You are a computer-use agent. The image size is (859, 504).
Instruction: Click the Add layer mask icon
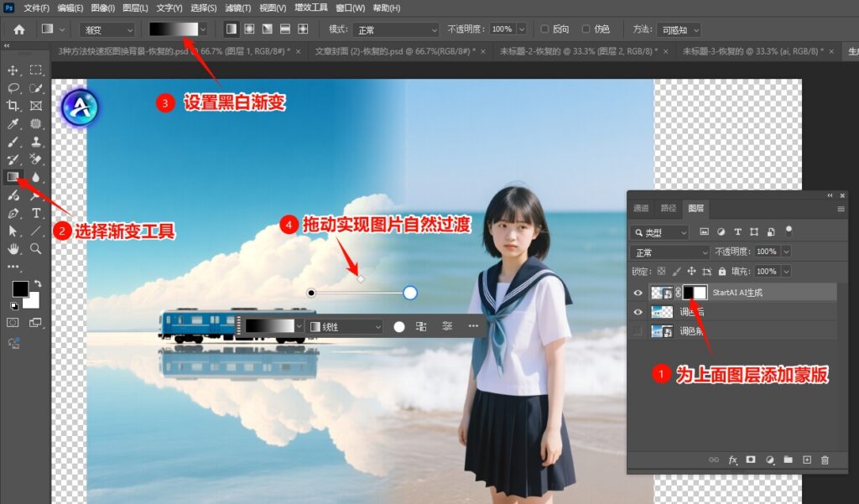[x=750, y=460]
